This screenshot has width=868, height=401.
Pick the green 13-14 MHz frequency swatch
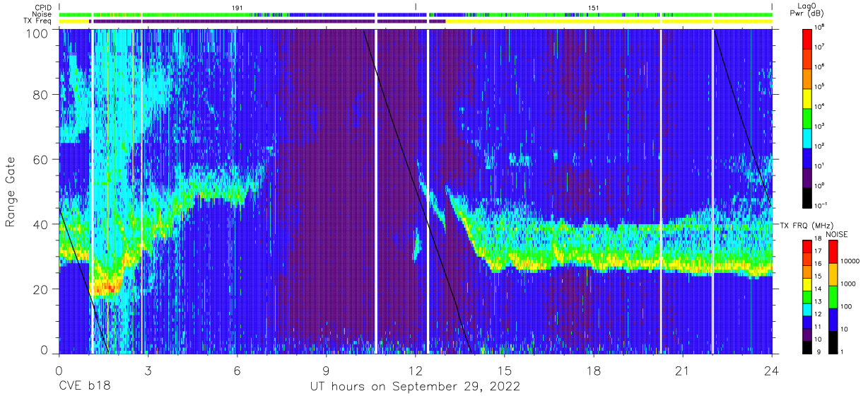coord(809,296)
